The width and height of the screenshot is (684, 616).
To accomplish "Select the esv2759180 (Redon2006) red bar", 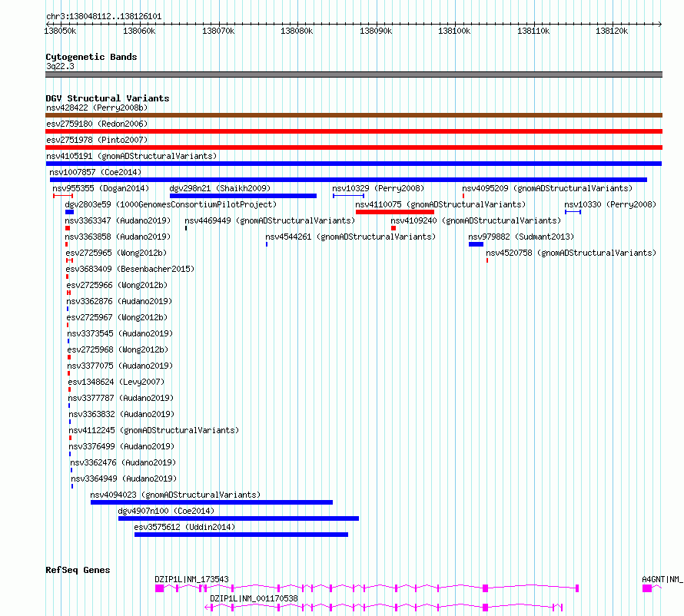I will 354,131.
